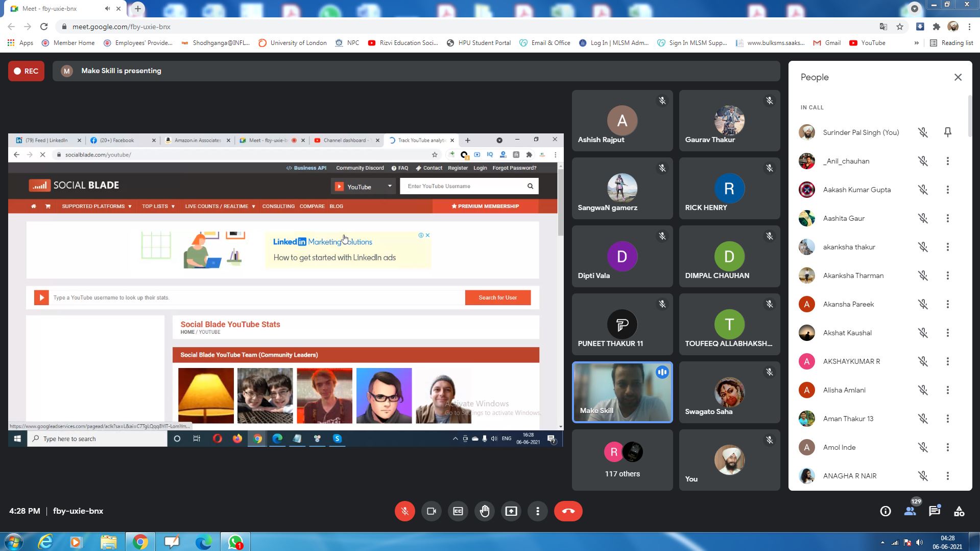Viewport: 980px width, 551px height.
Task: Close the People side panel
Action: 958,77
